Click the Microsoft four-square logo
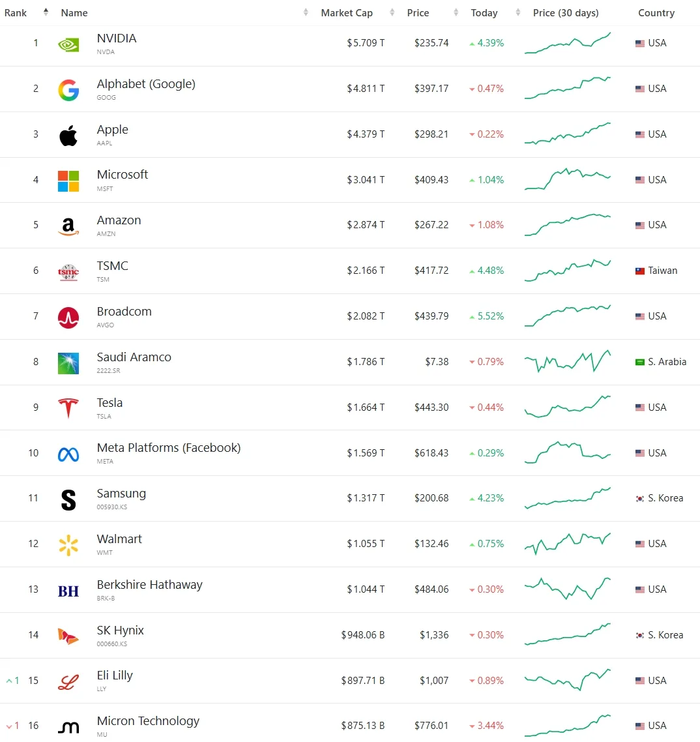 click(x=68, y=181)
